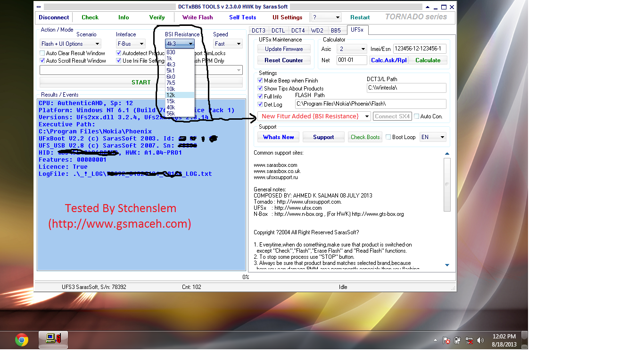This screenshot has width=644, height=362.
Task: Open the question mark dropdown in toolbar
Action: pyautogui.click(x=326, y=17)
